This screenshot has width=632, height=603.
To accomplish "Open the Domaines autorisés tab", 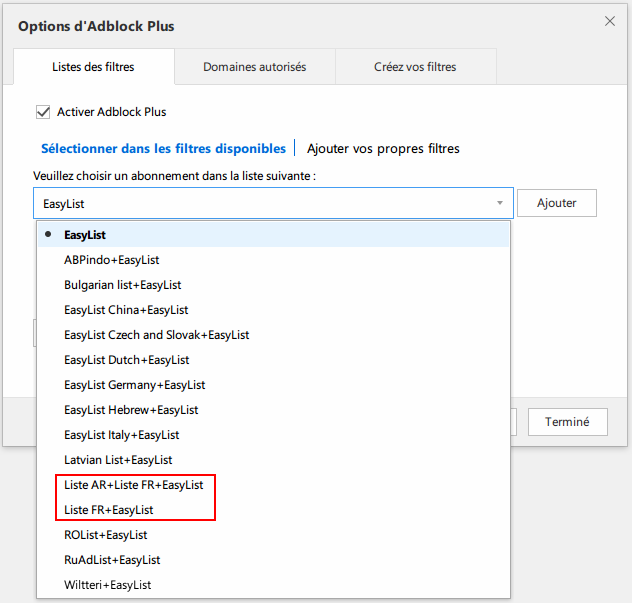I will coord(255,67).
